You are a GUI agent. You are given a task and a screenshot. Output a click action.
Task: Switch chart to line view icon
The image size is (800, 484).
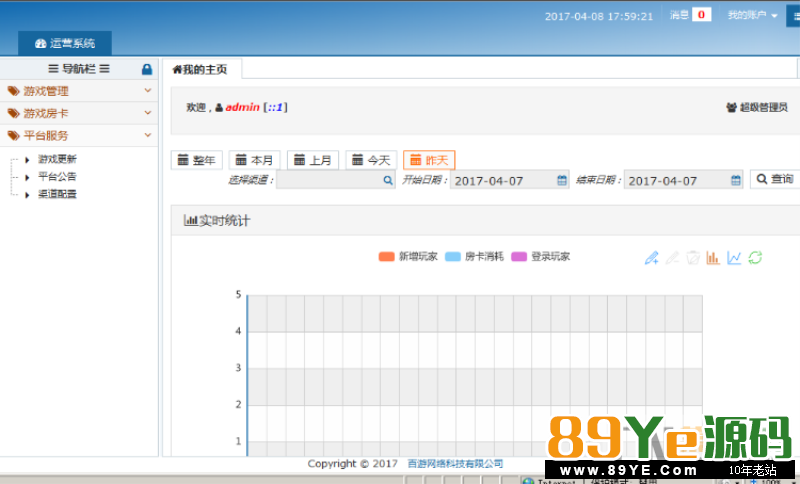(x=734, y=258)
